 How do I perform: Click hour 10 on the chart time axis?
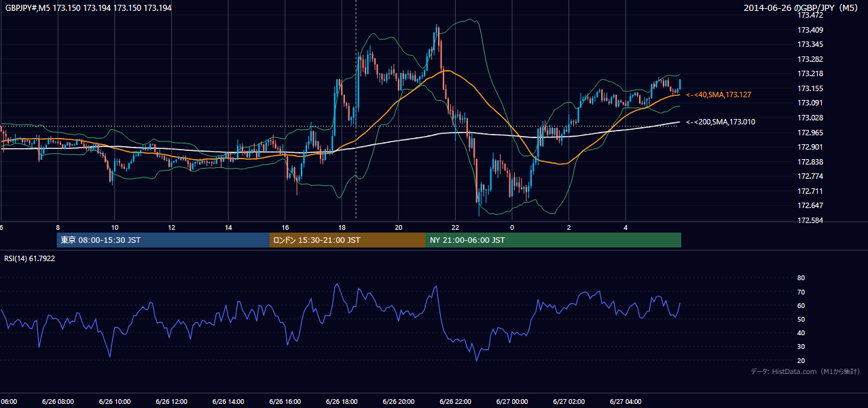coord(115,227)
